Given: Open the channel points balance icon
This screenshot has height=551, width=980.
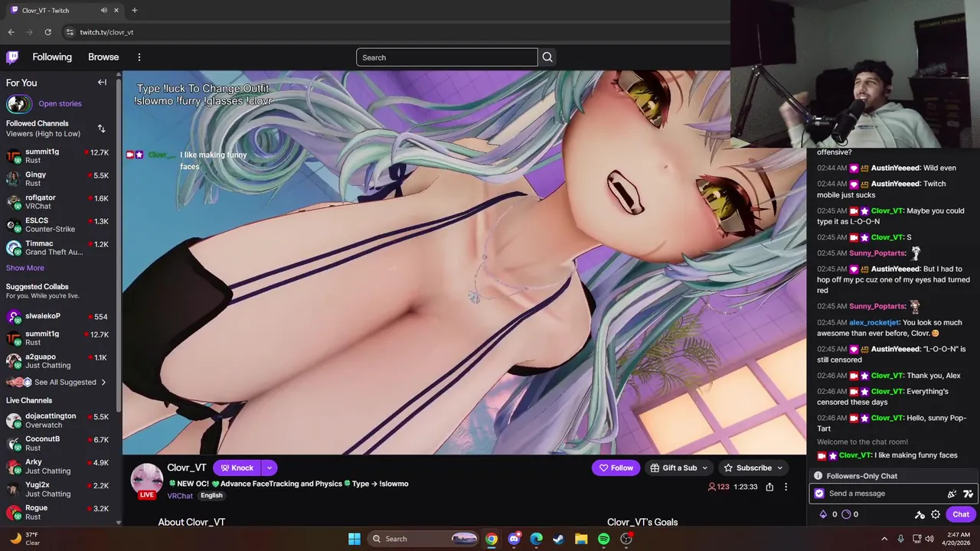Looking at the screenshot, I should [x=846, y=514].
